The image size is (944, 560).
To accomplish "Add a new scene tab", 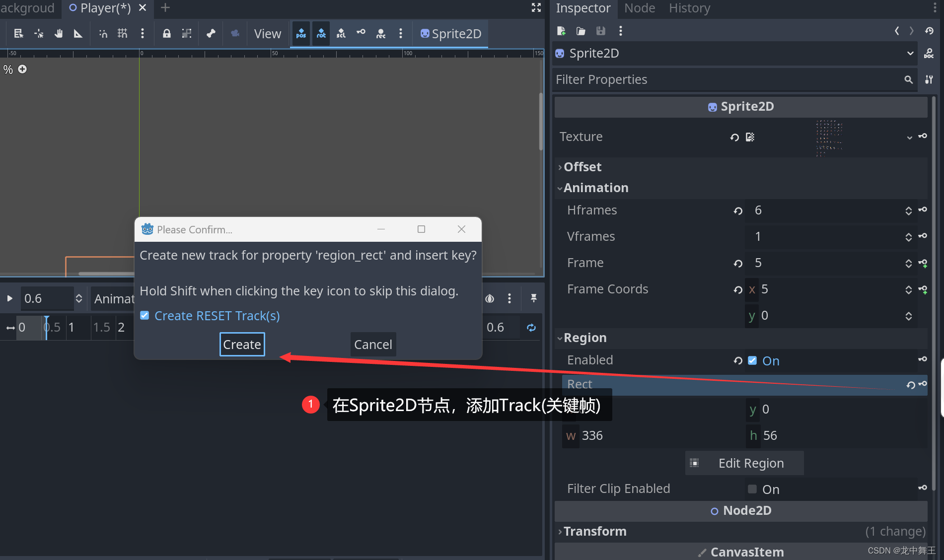I will point(165,7).
